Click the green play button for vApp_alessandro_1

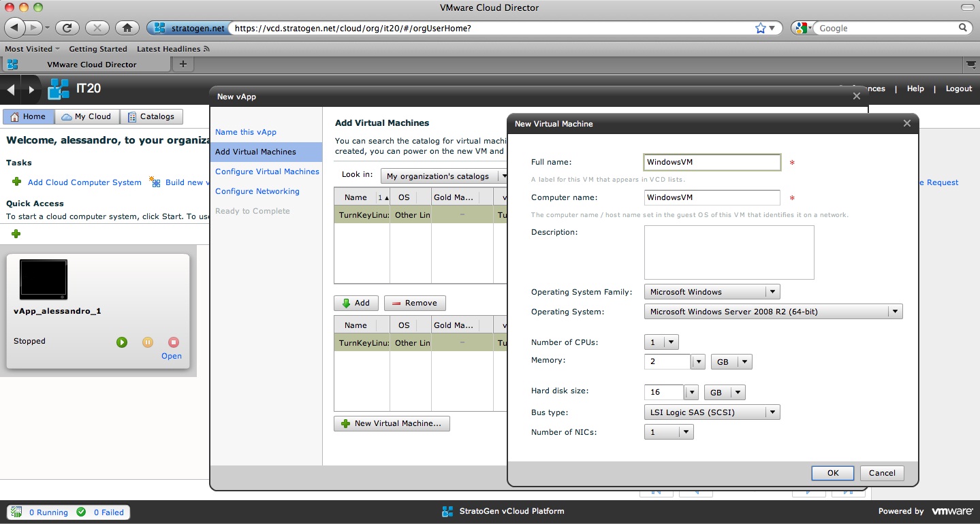click(x=122, y=342)
